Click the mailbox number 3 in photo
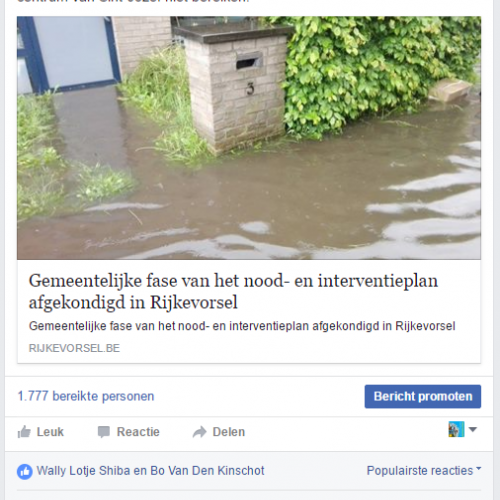Image resolution: width=500 pixels, height=500 pixels. 250,89
